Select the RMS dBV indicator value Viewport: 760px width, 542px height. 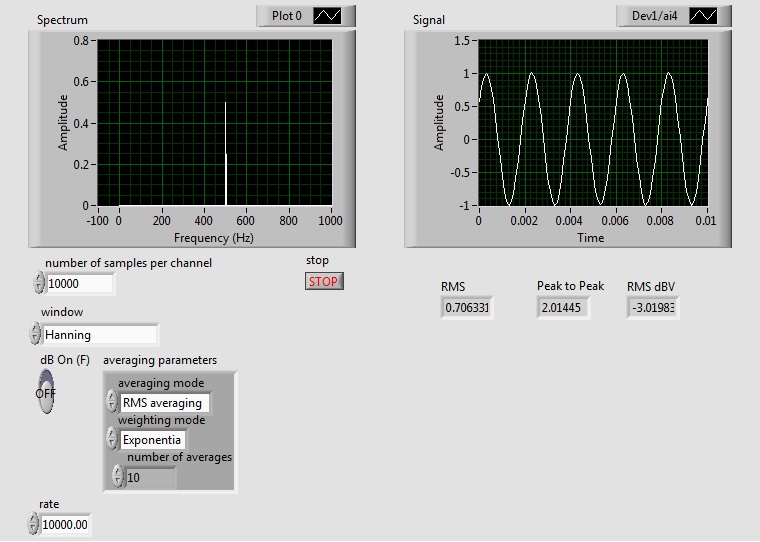click(653, 308)
